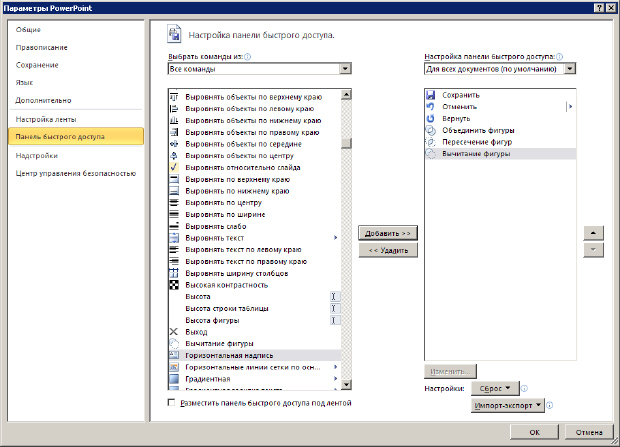
Task: Click the Save (Сохранить) icon in the right list
Action: click(x=431, y=95)
